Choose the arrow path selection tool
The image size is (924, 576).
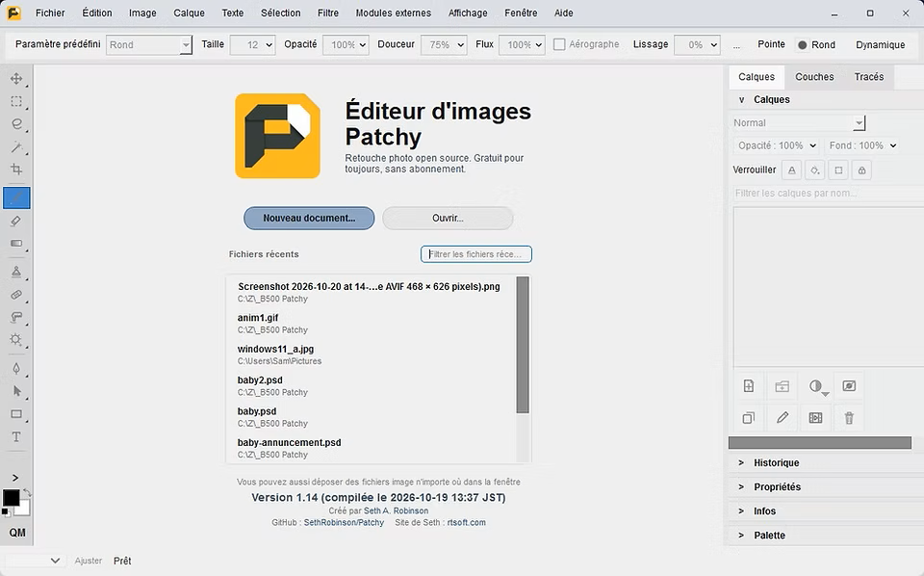[16, 391]
